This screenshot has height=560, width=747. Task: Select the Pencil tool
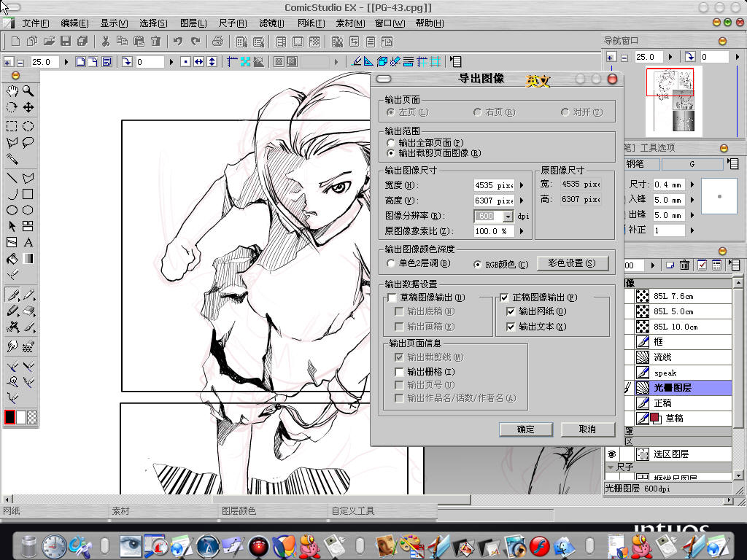click(x=28, y=295)
